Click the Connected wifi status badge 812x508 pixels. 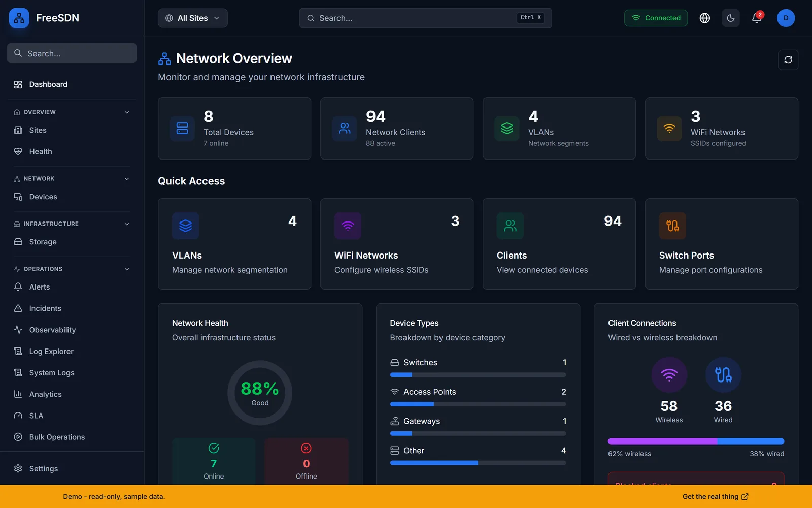[x=656, y=18]
